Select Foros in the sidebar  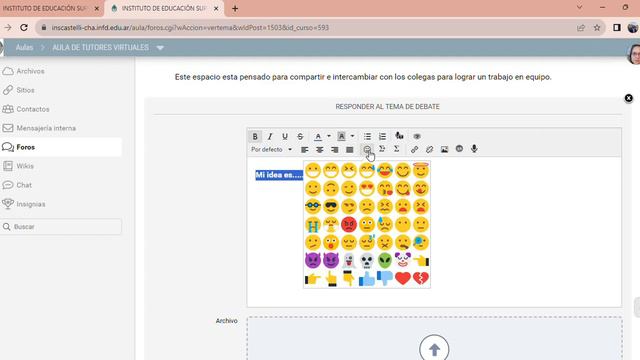61,147
